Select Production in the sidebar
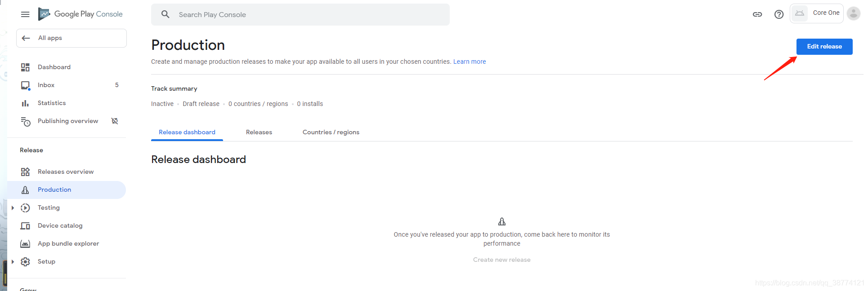 [67, 190]
